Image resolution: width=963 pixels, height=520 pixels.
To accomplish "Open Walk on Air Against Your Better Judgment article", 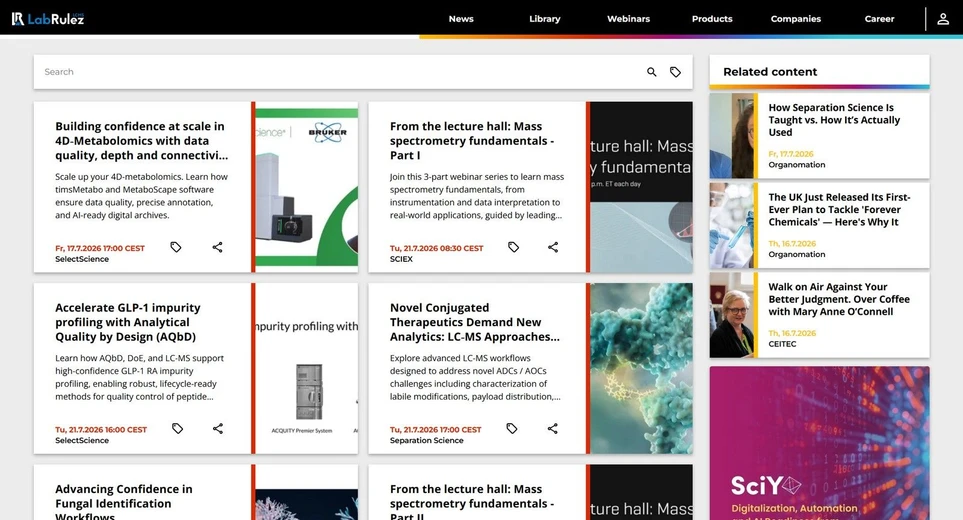I will (x=839, y=299).
